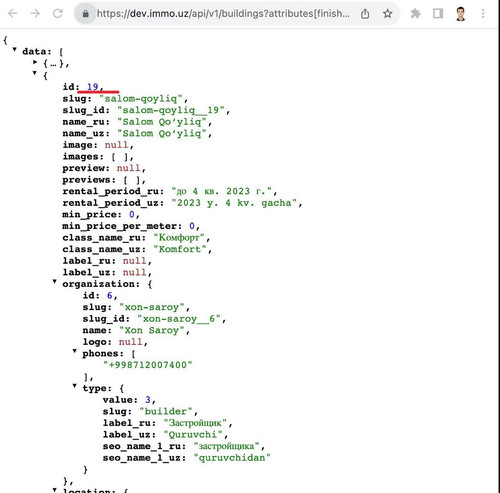Select type slug "builder"
Screen dimensions: 500x493
(x=166, y=411)
